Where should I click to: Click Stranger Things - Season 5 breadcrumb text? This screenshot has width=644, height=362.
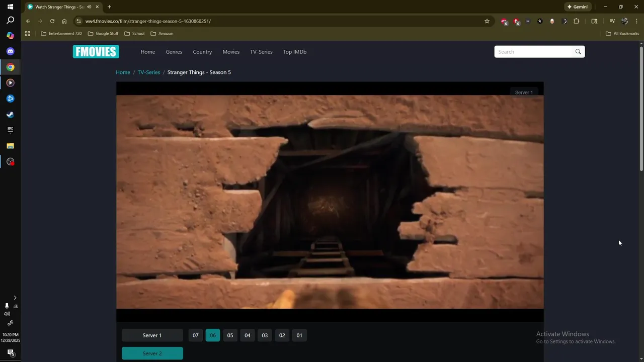pyautogui.click(x=199, y=72)
